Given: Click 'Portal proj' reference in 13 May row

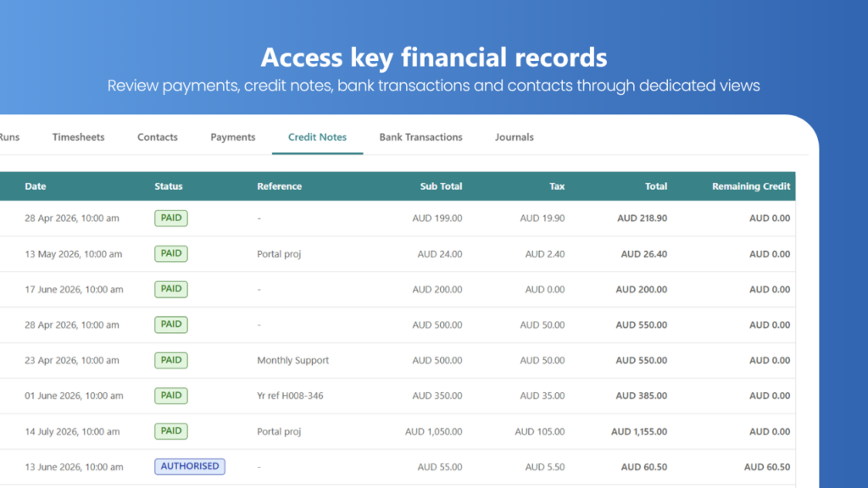Looking at the screenshot, I should [279, 254].
